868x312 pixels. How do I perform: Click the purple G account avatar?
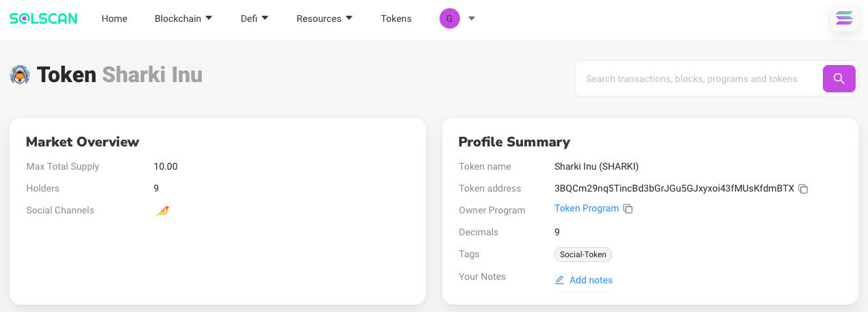[449, 18]
